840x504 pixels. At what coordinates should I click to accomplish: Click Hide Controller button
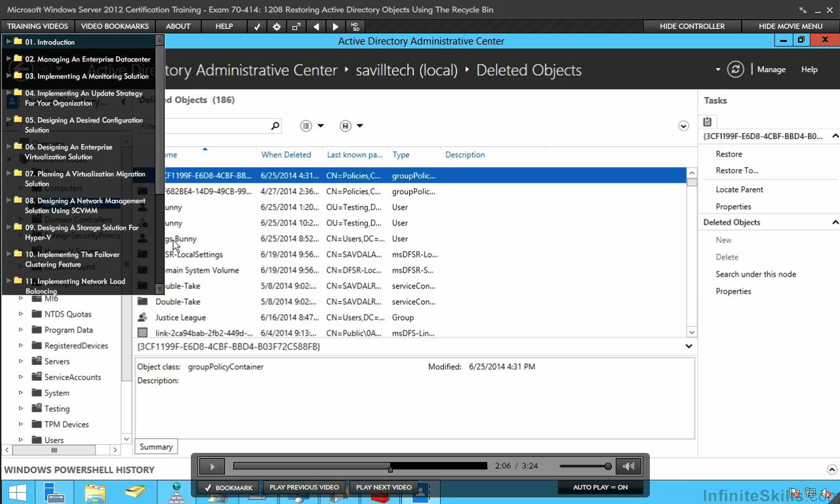coord(692,26)
